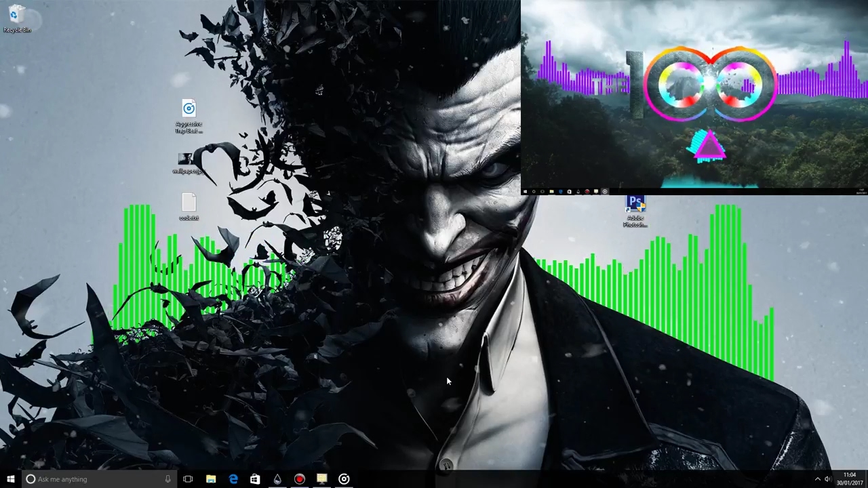
Task: Click the Cortana microphone icon
Action: pos(167,479)
